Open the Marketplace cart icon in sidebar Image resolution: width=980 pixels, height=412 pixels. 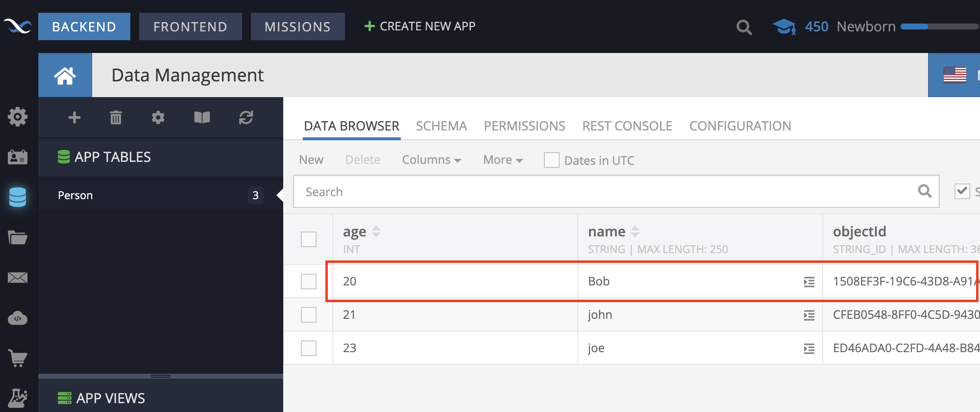18,358
